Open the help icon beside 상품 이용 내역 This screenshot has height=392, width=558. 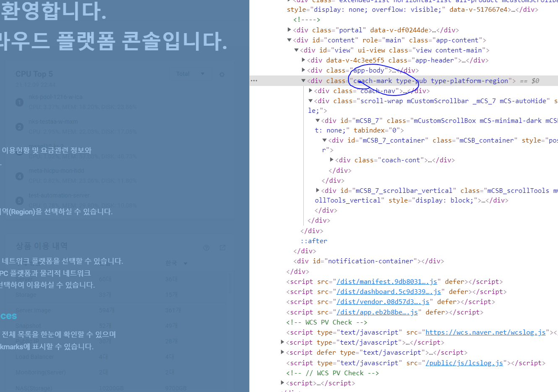click(x=206, y=248)
